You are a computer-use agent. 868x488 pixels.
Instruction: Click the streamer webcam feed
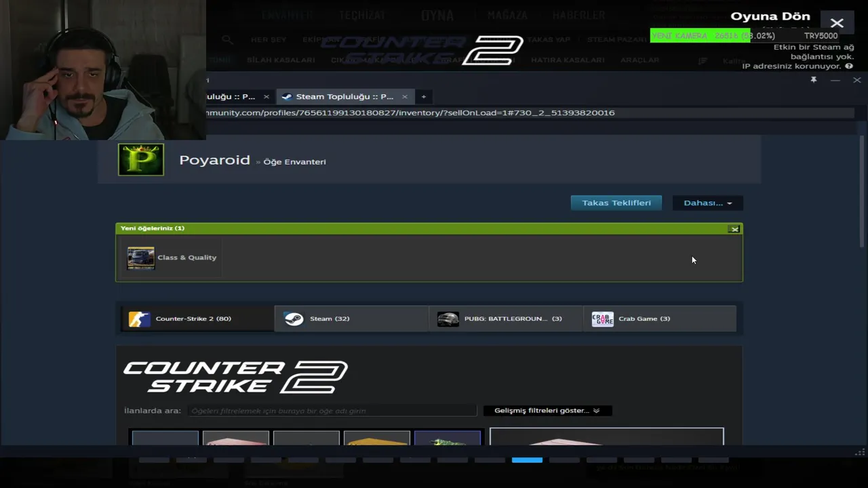(103, 70)
